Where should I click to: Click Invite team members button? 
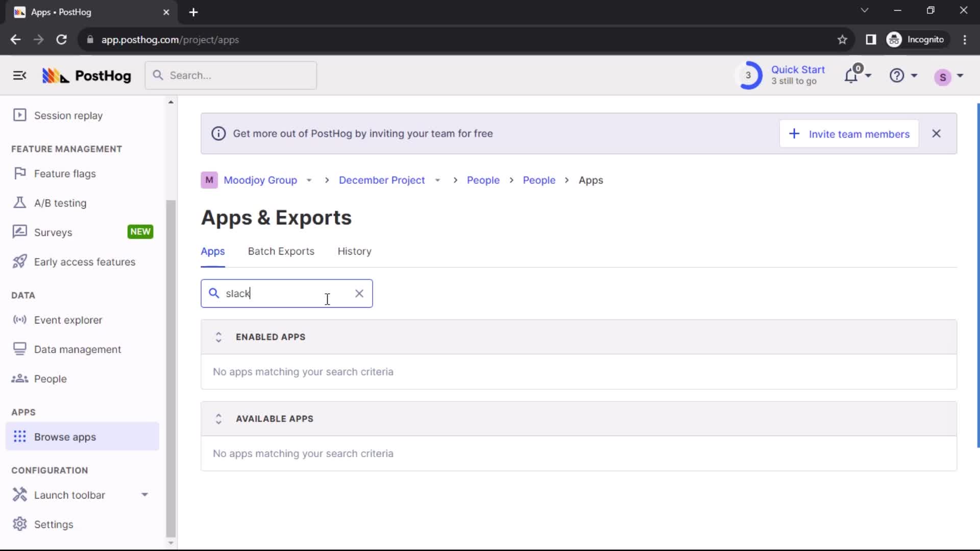click(x=850, y=134)
